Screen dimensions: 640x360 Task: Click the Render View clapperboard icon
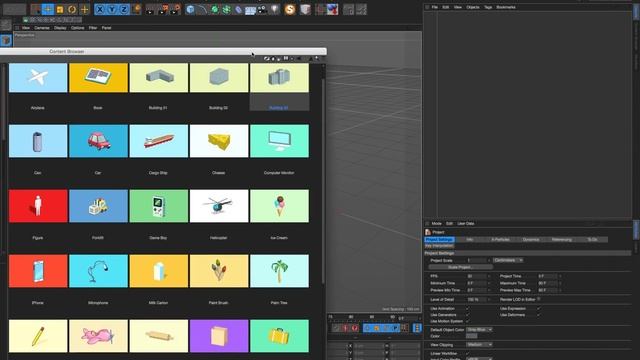coord(150,9)
